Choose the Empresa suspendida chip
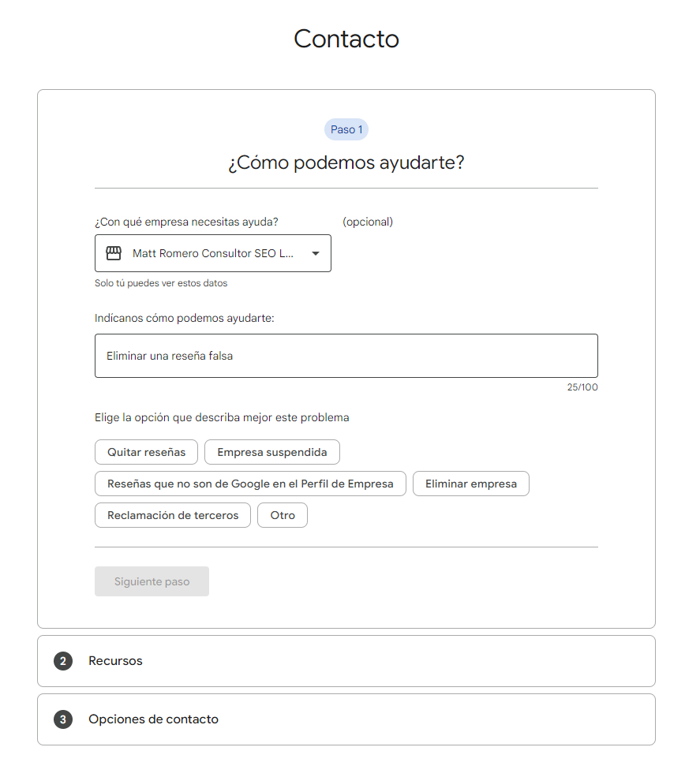 [x=271, y=452]
